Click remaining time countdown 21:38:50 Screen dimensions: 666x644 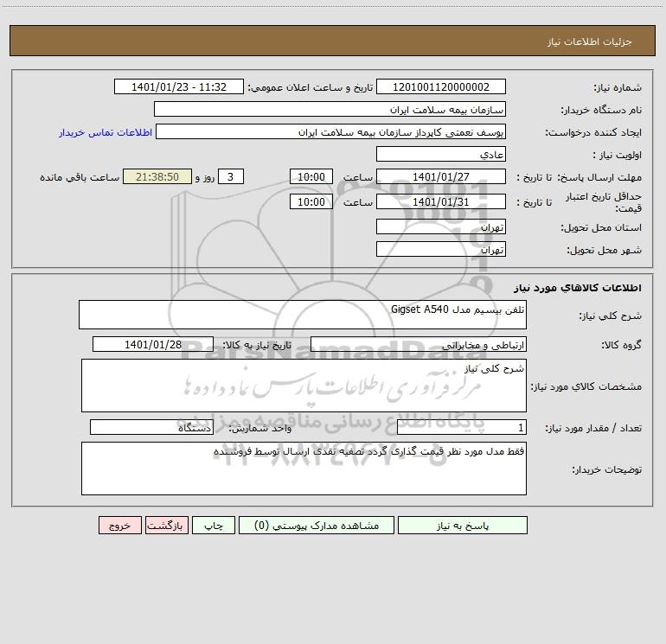pyautogui.click(x=157, y=176)
